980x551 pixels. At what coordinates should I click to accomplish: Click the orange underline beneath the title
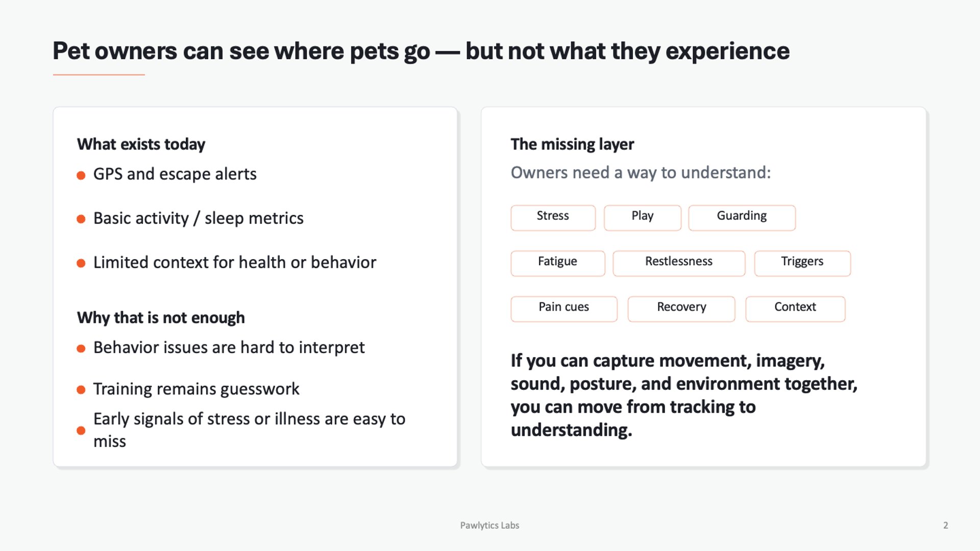(x=99, y=75)
